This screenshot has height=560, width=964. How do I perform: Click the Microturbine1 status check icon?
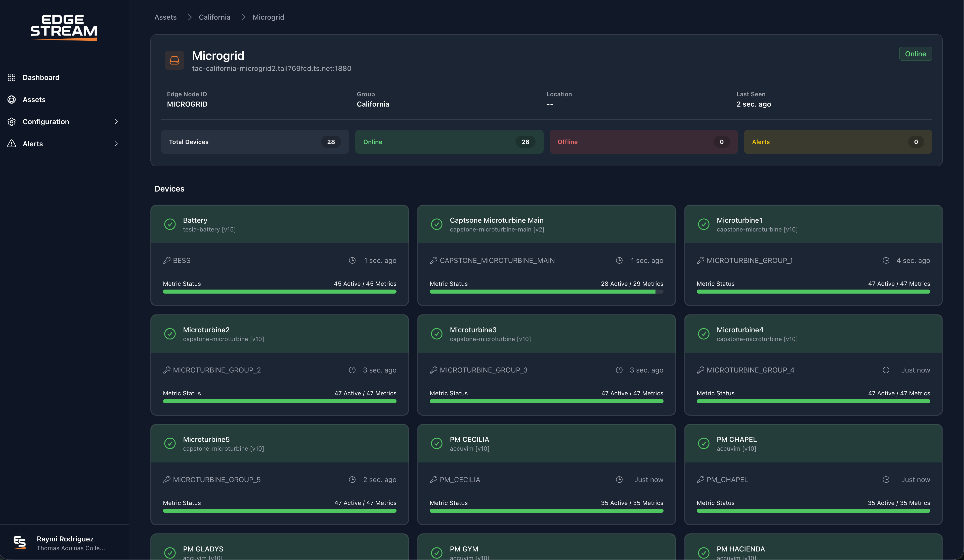tap(704, 224)
